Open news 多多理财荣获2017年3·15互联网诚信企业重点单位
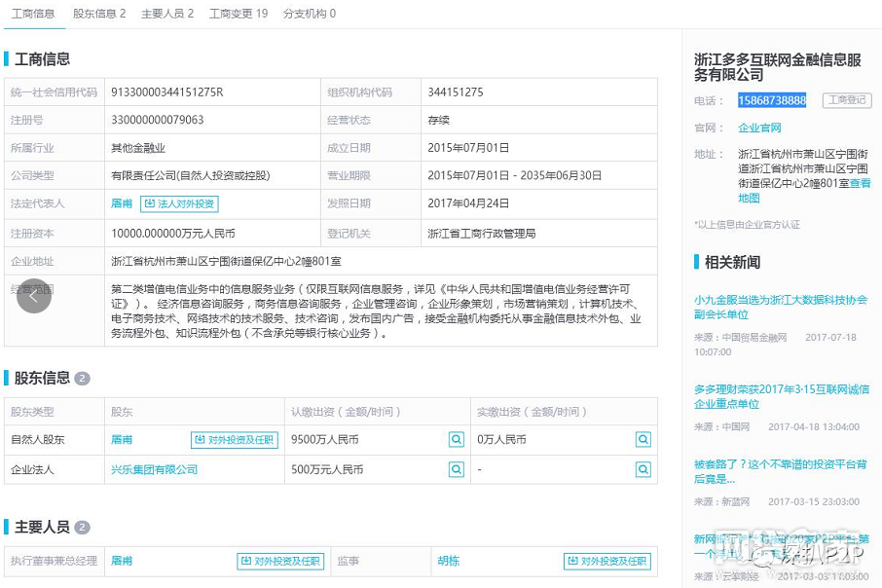Viewport: 882px width, 588px height. (x=782, y=396)
